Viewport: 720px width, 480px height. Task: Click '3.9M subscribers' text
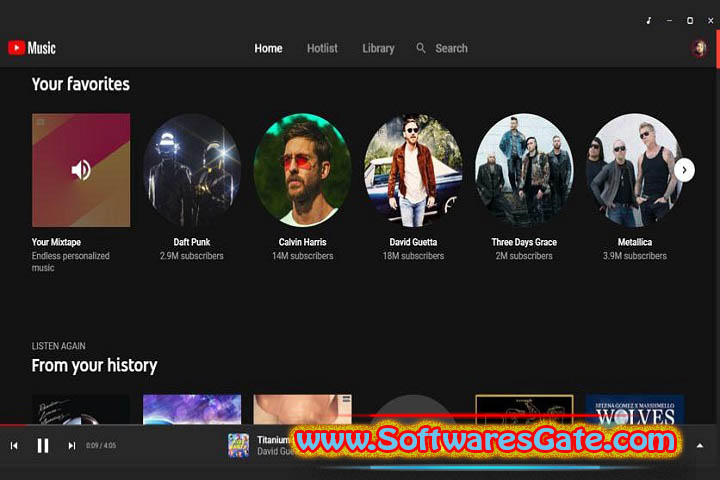[635, 256]
